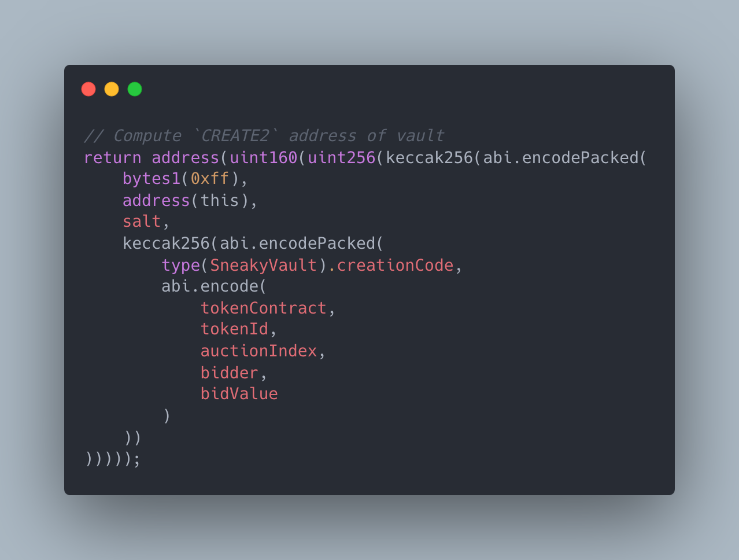This screenshot has height=560, width=739.
Task: Click the SneakyVault identifier
Action: click(264, 265)
